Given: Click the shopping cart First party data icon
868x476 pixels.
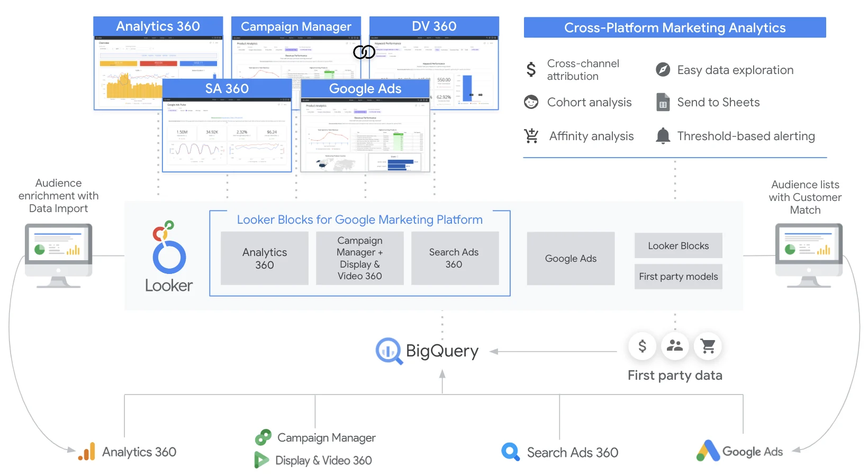Looking at the screenshot, I should [x=708, y=346].
